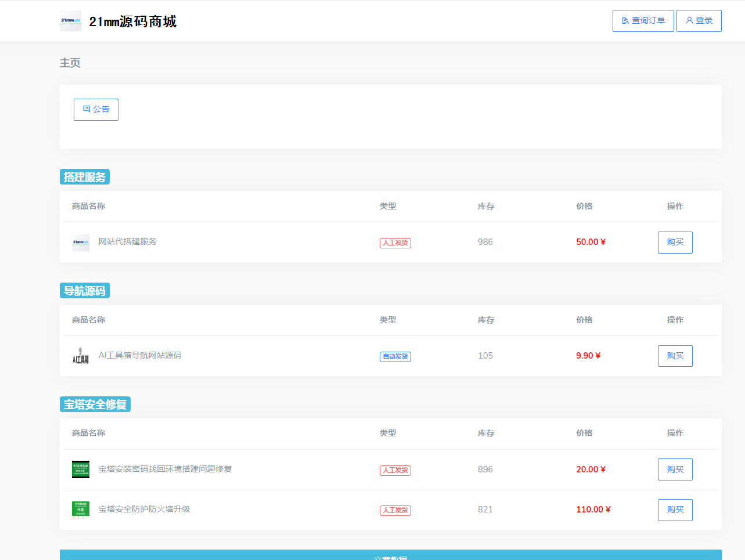Click 商品名称 header in 搭建服务 table
Image resolution: width=745 pixels, height=560 pixels.
coord(88,206)
